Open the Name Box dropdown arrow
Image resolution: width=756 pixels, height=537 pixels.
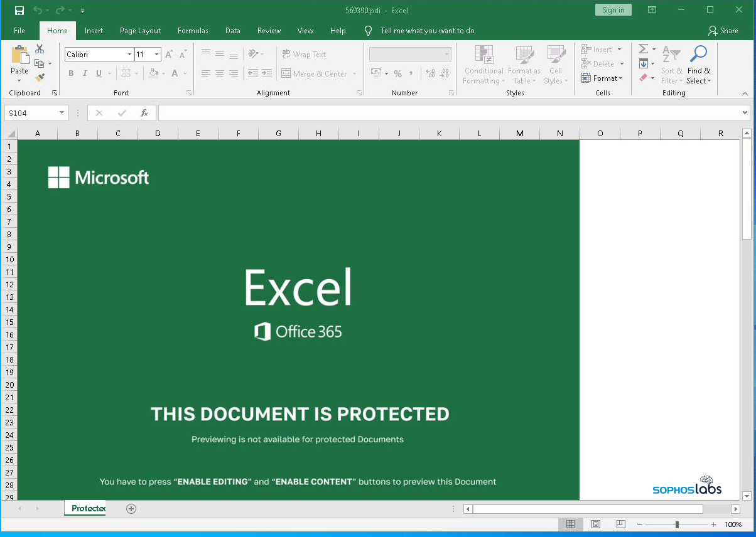click(x=62, y=113)
